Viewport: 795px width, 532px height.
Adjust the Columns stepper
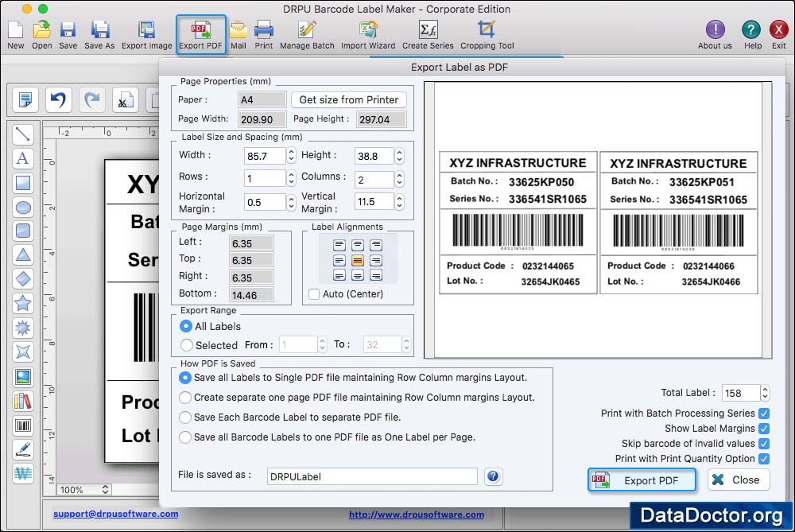coord(400,178)
